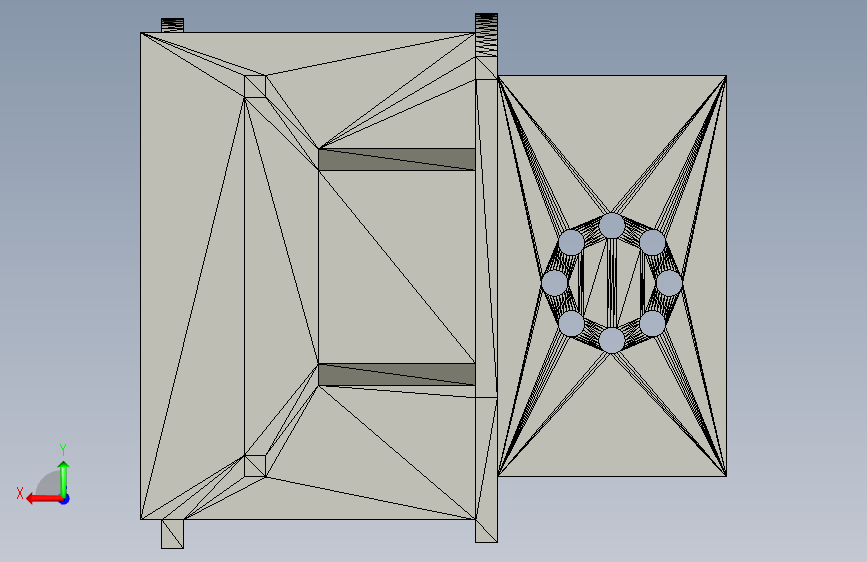Viewport: 867px width, 562px height.
Task: Select the small square boss near the lower left
Action: click(255, 466)
